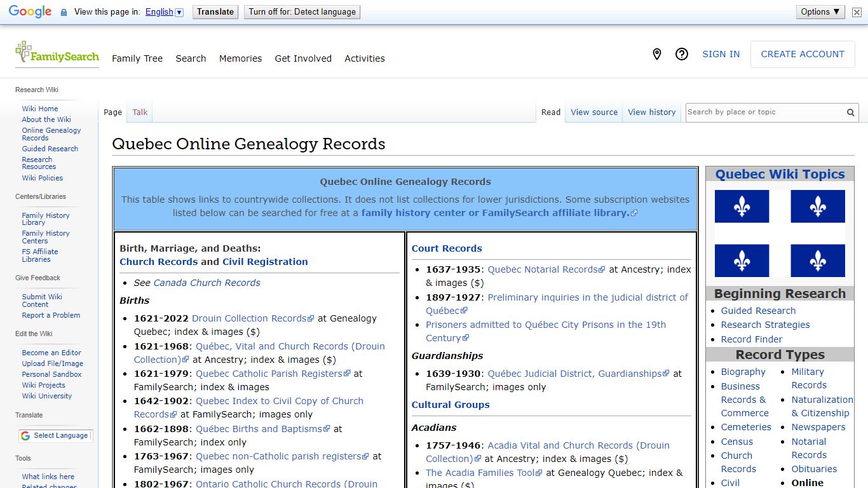This screenshot has width=868, height=488.
Task: Open Wiki Projects
Action: 44,385
